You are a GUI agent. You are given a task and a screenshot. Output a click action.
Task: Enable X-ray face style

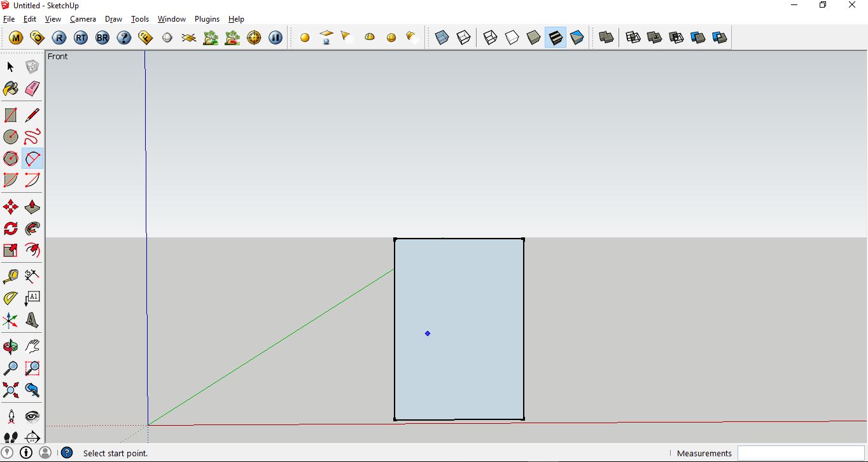pyautogui.click(x=441, y=38)
